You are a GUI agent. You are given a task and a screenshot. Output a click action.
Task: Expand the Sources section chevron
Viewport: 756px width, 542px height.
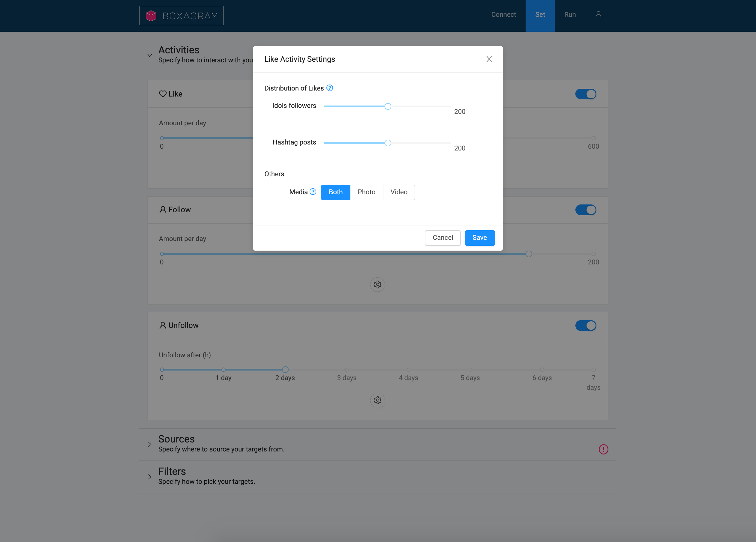pos(150,444)
